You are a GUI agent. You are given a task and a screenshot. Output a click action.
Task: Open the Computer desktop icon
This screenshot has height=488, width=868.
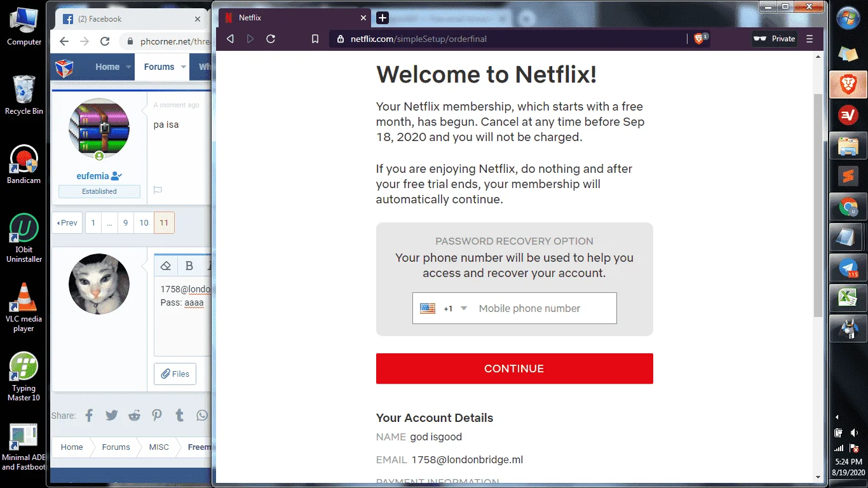tap(24, 27)
